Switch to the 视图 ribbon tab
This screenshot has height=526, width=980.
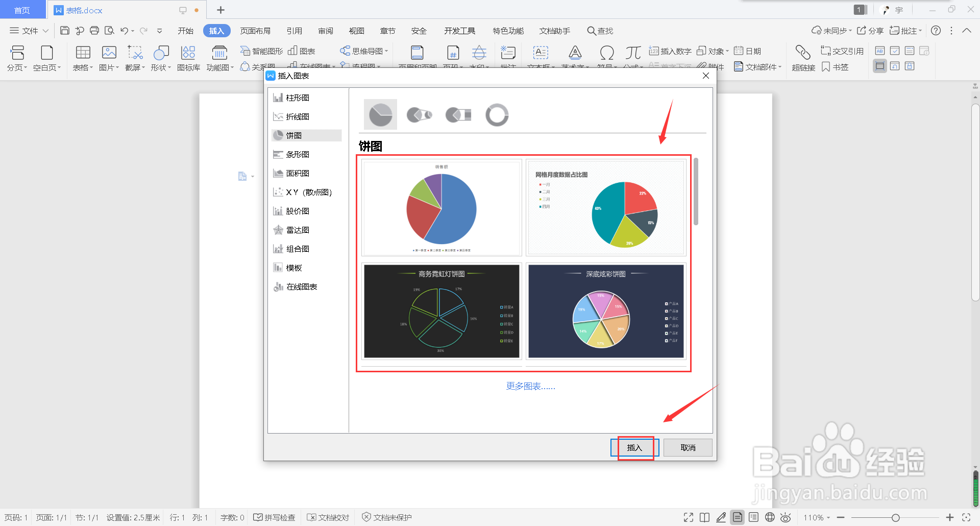pos(356,31)
